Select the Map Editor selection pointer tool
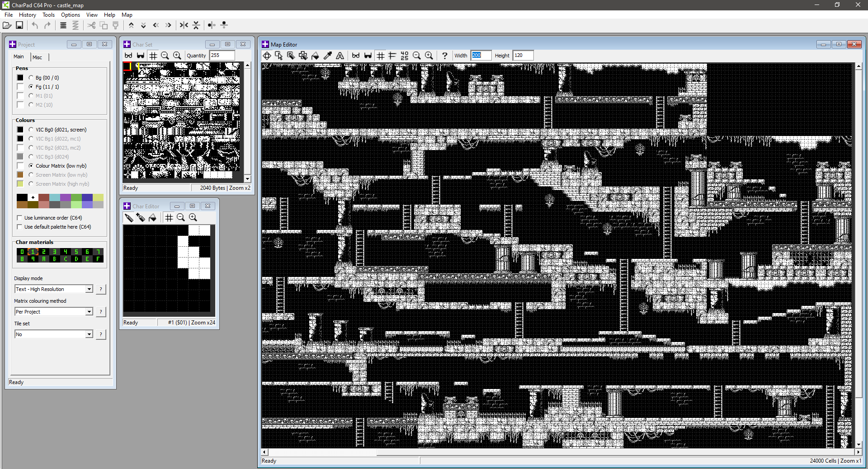The image size is (868, 469). [x=279, y=56]
